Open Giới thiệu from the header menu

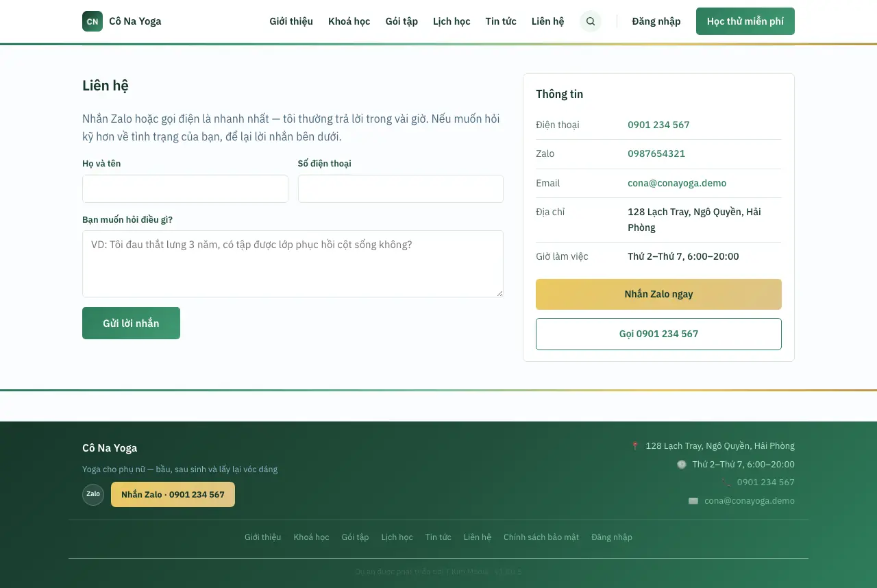[x=291, y=21]
